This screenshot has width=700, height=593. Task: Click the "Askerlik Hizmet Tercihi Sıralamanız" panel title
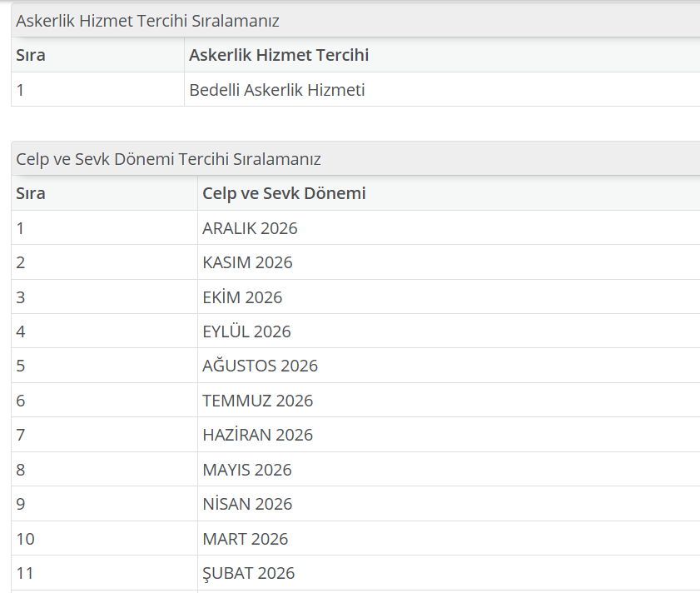147,21
